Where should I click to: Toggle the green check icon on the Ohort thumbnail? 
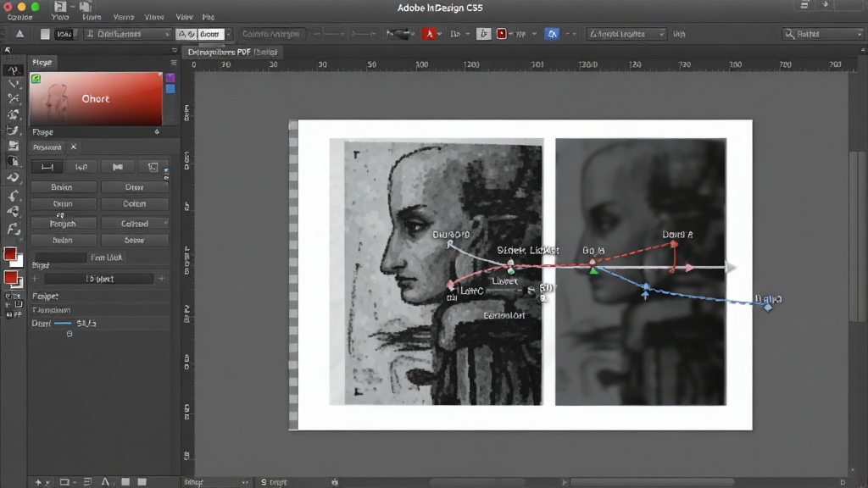tap(36, 79)
